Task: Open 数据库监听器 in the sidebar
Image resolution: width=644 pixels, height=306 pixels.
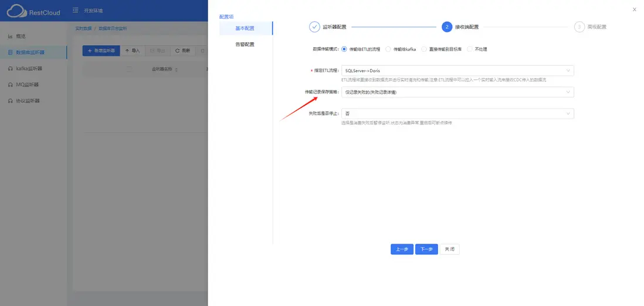Action: (33, 52)
